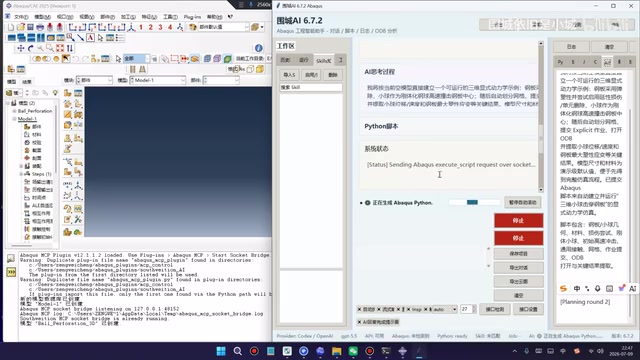Select the box zoom tool
640x360 pixels.
pyautogui.click(x=50, y=48)
